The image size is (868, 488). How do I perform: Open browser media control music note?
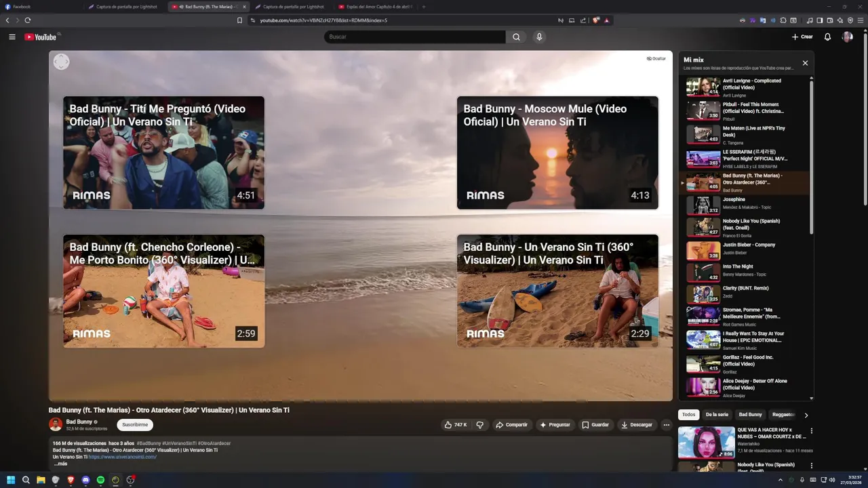click(x=810, y=20)
